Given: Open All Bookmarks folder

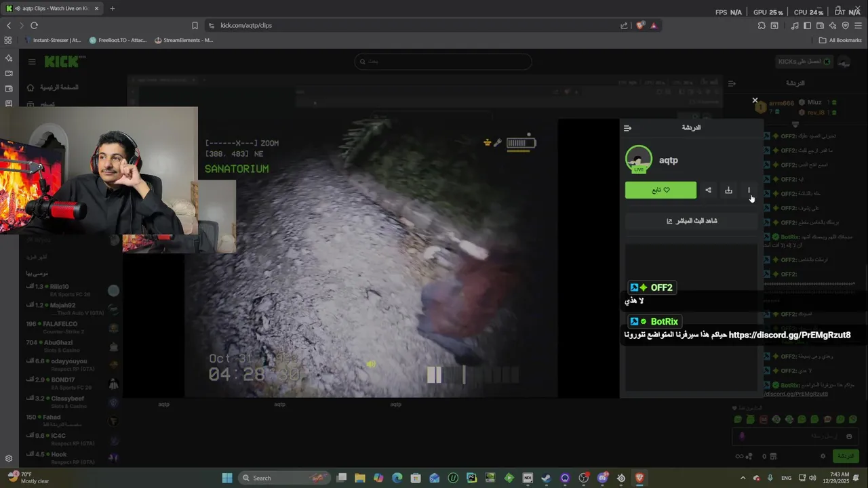Looking at the screenshot, I should 840,40.
